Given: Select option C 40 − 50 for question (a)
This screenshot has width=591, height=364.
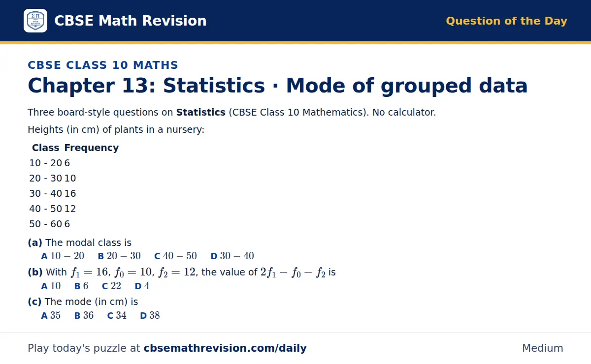Looking at the screenshot, I should tap(175, 256).
